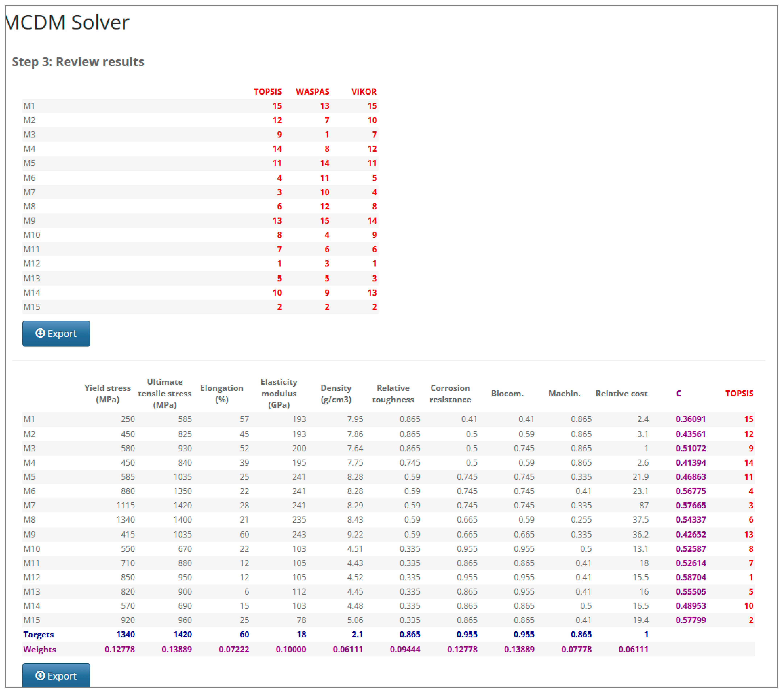Click C value 0.57665 for M7

(x=690, y=506)
